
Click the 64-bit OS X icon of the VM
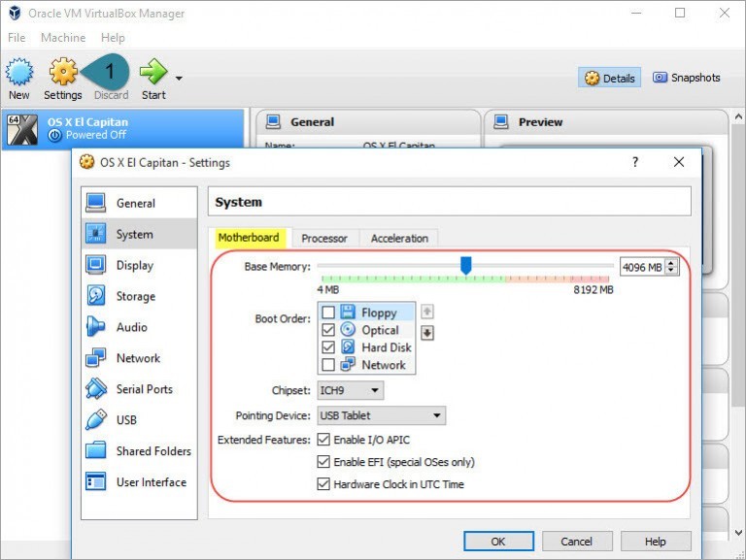(x=22, y=129)
